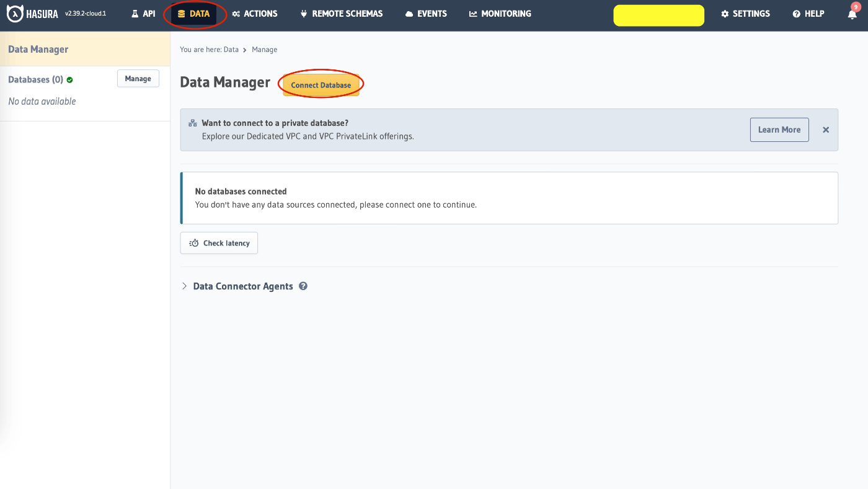
Task: Click the Data Manager sidebar header
Action: [85, 49]
